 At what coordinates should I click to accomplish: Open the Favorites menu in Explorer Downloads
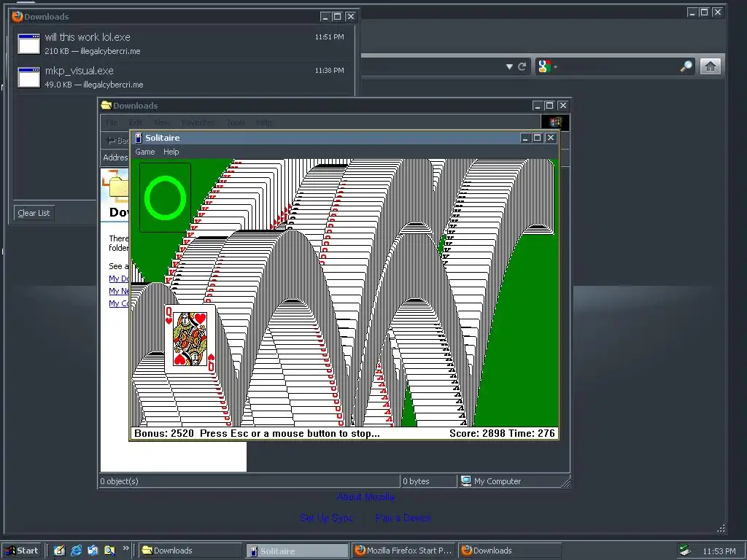198,122
